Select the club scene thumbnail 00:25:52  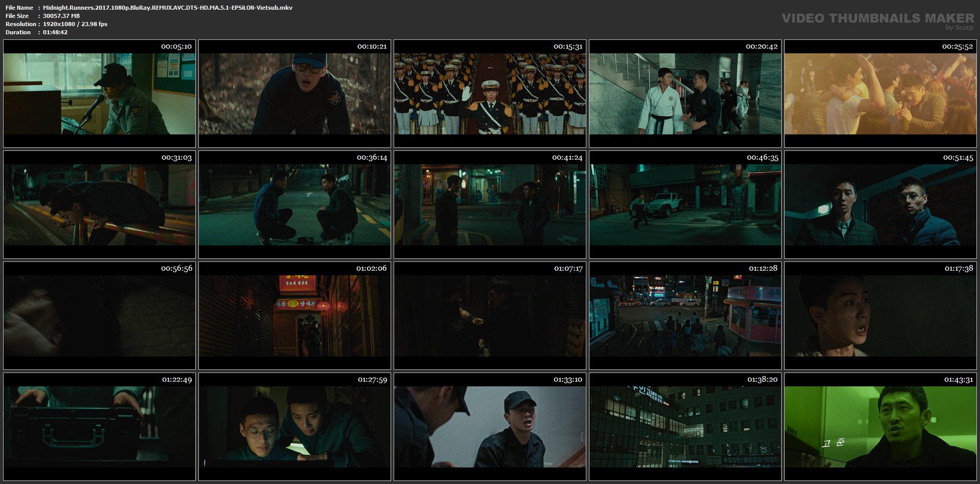[x=880, y=94]
